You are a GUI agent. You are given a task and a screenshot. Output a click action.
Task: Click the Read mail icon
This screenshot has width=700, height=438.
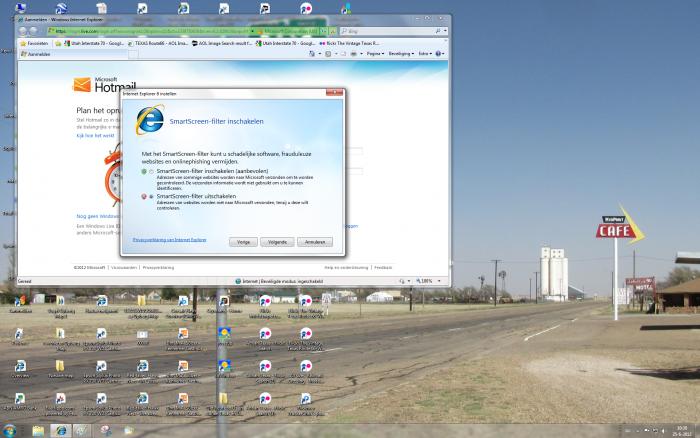coord(344,54)
